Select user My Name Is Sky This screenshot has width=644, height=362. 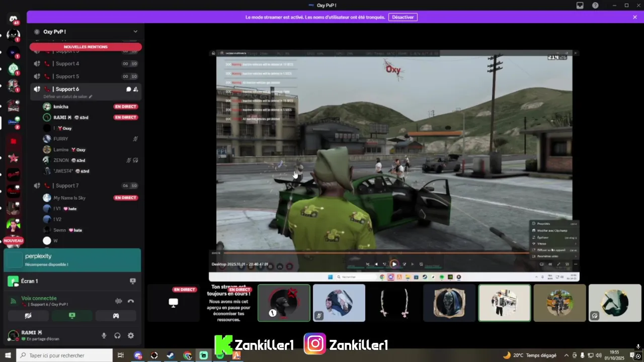[69, 198]
